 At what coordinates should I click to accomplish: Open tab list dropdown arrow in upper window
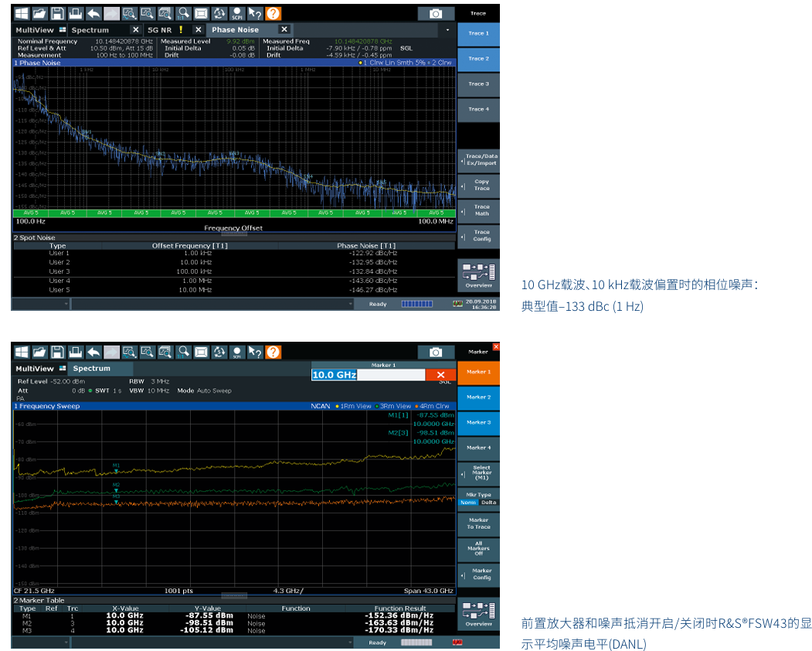pos(447,30)
